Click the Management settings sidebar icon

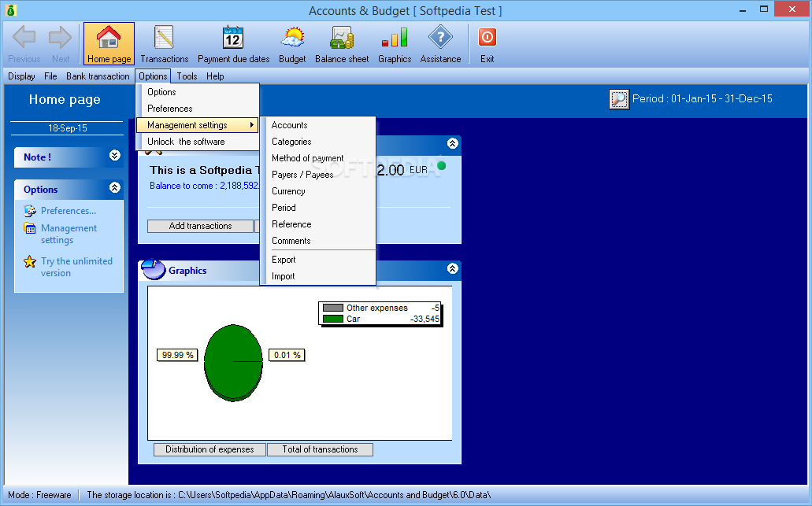[30, 228]
